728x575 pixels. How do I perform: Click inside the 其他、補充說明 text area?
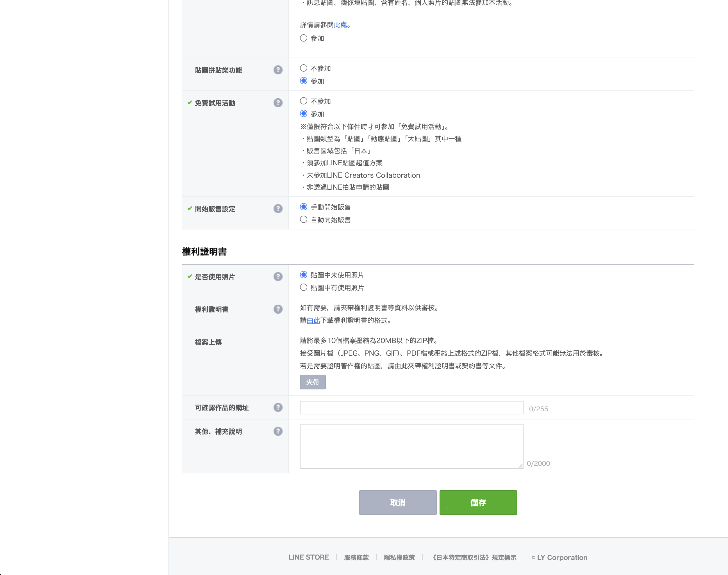[411, 446]
